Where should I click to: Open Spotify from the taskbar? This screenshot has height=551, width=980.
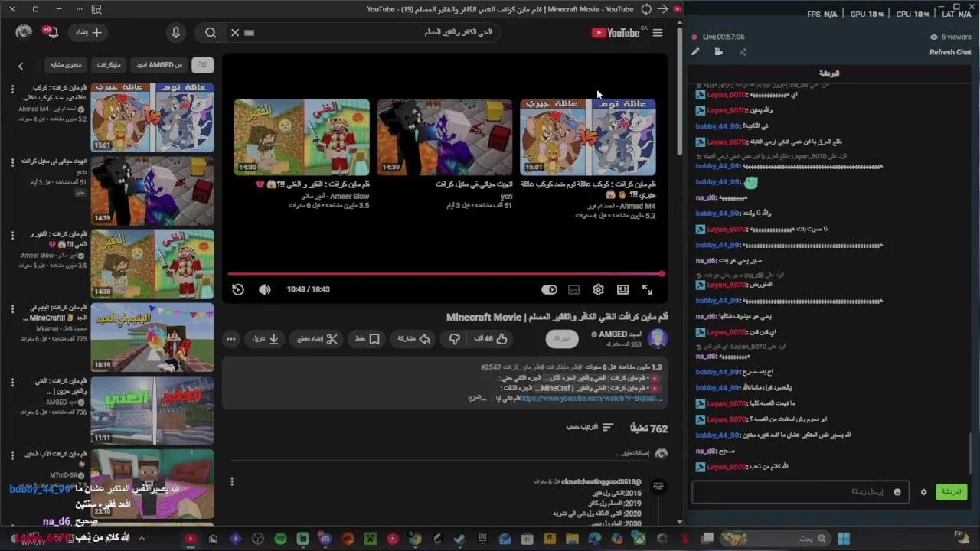tap(280, 539)
